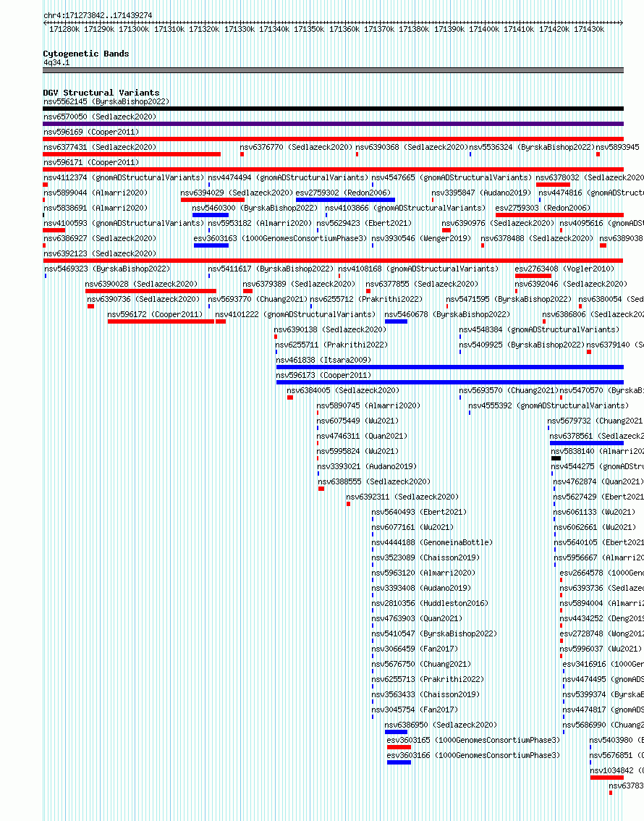Click the 4q34.1 cytogenetic band bar
The height and width of the screenshot is (821, 644).
[334, 70]
